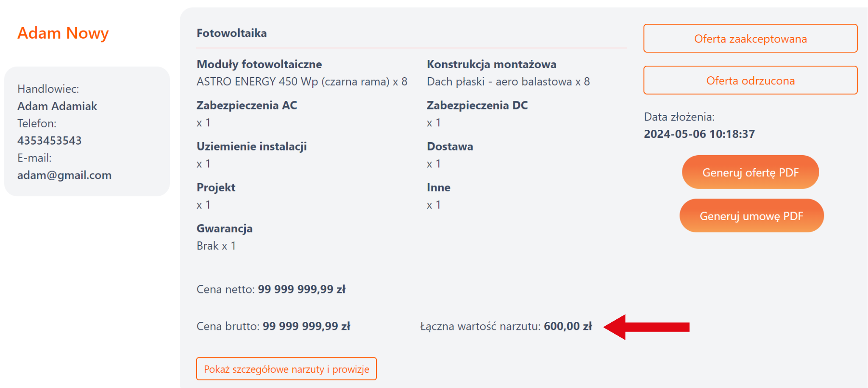Click the Adam Nowy client heading
Screen dimensions: 868x388
[x=63, y=33]
